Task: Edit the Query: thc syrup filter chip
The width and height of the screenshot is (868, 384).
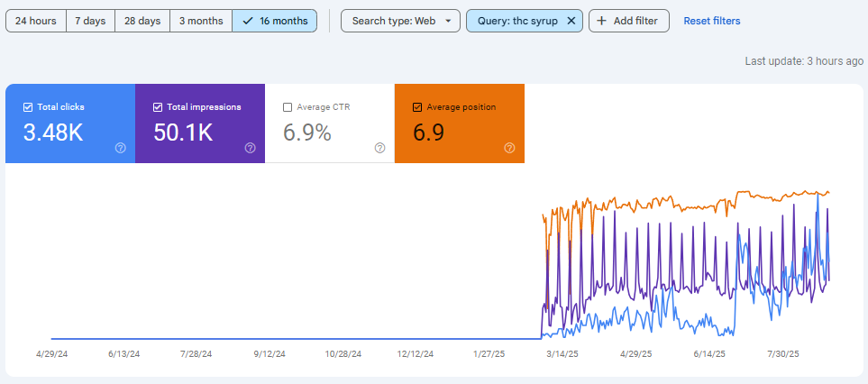Action: [x=516, y=21]
